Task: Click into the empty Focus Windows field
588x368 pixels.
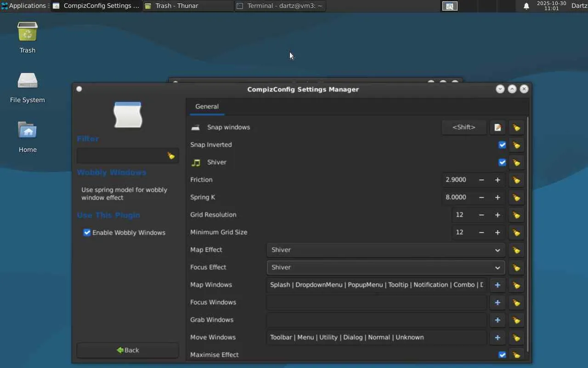Action: point(377,302)
